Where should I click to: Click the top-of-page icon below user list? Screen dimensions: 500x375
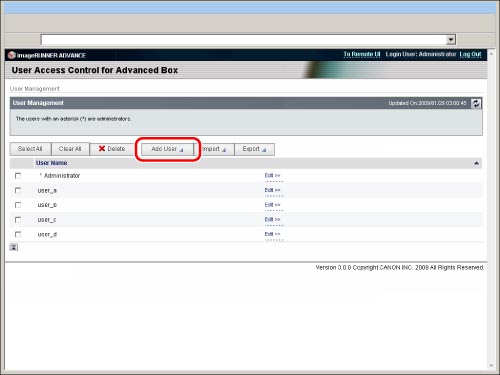coord(14,247)
